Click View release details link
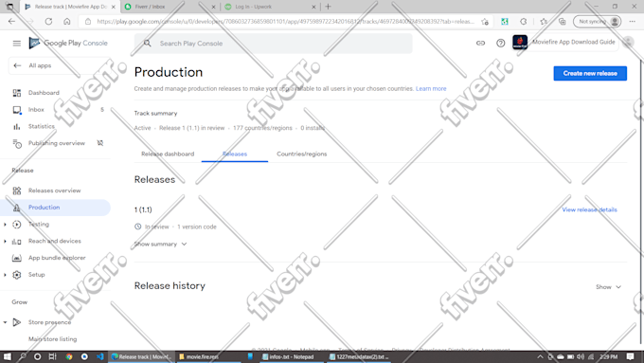 (x=589, y=209)
